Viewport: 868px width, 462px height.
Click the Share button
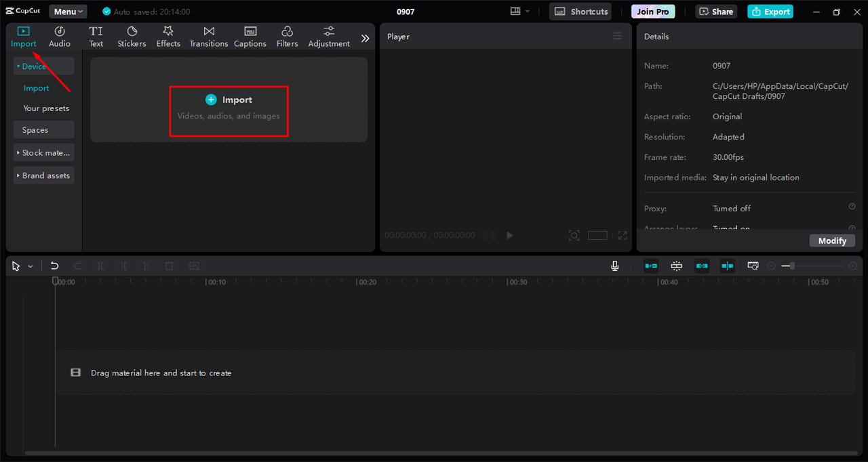716,12
